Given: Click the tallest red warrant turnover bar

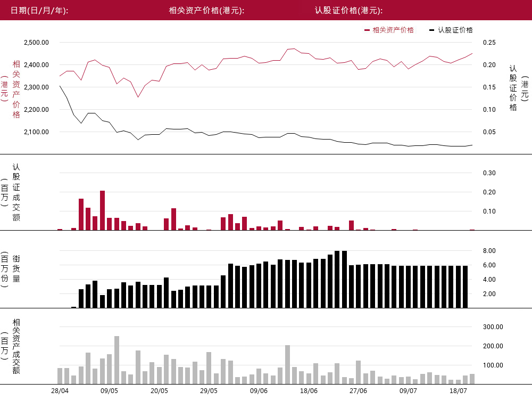Looking at the screenshot, I should 103,210.
